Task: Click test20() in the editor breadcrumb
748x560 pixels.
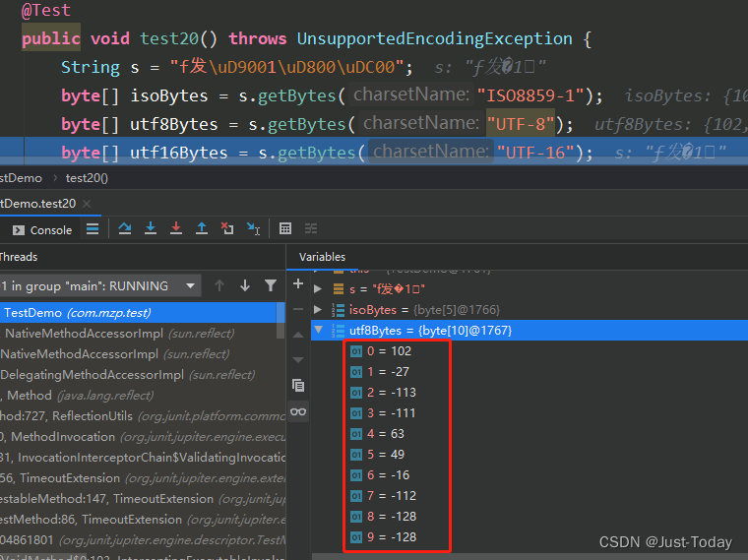Action: [87, 178]
